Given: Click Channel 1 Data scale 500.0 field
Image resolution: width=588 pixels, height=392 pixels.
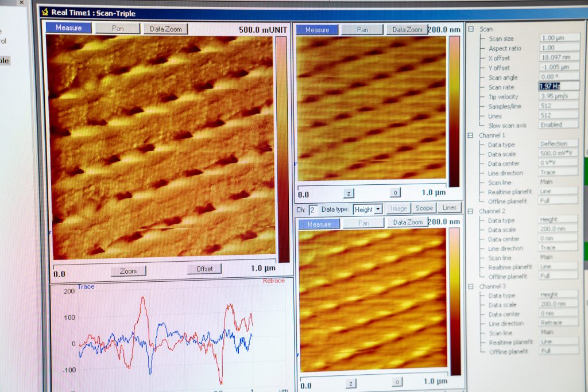Looking at the screenshot, I should [x=558, y=153].
